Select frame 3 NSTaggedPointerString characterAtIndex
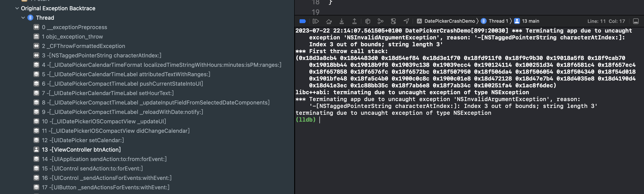This screenshot has height=194, width=644. click(101, 56)
